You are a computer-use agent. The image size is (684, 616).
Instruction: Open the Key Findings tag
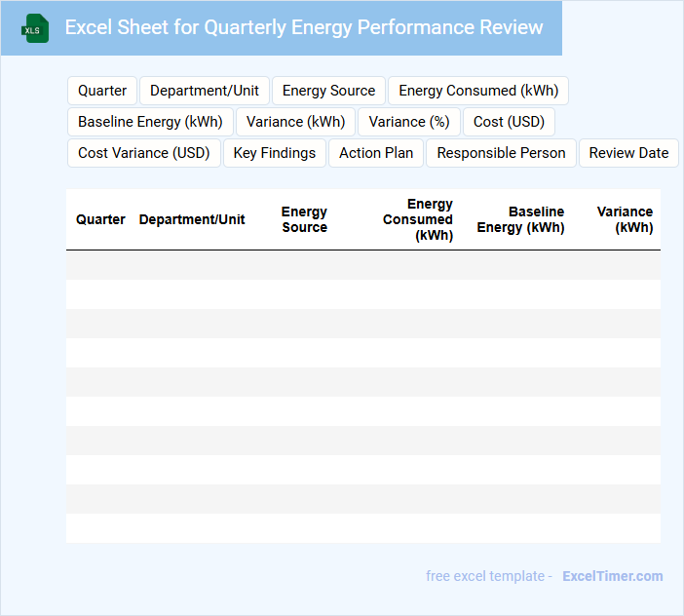click(x=275, y=153)
